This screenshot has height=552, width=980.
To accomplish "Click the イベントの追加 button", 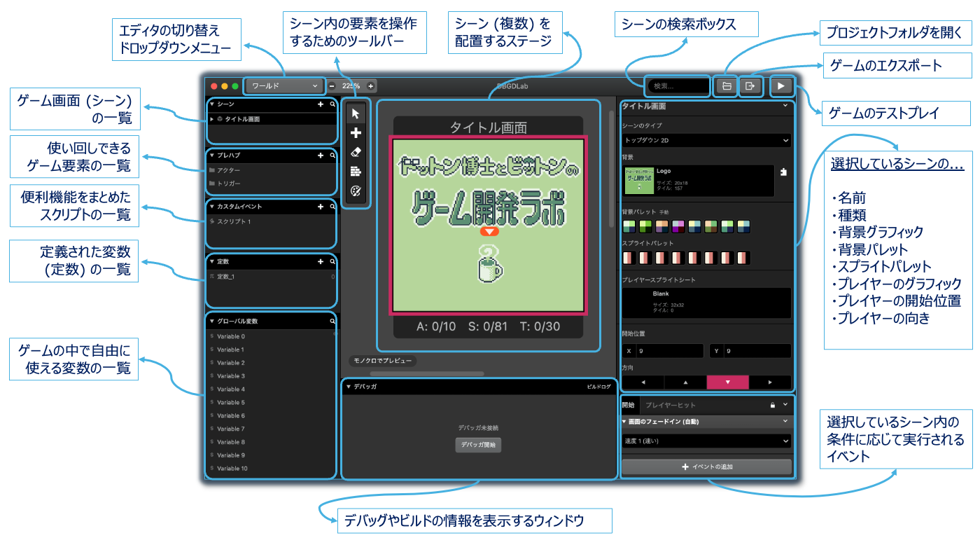I will 706,467.
